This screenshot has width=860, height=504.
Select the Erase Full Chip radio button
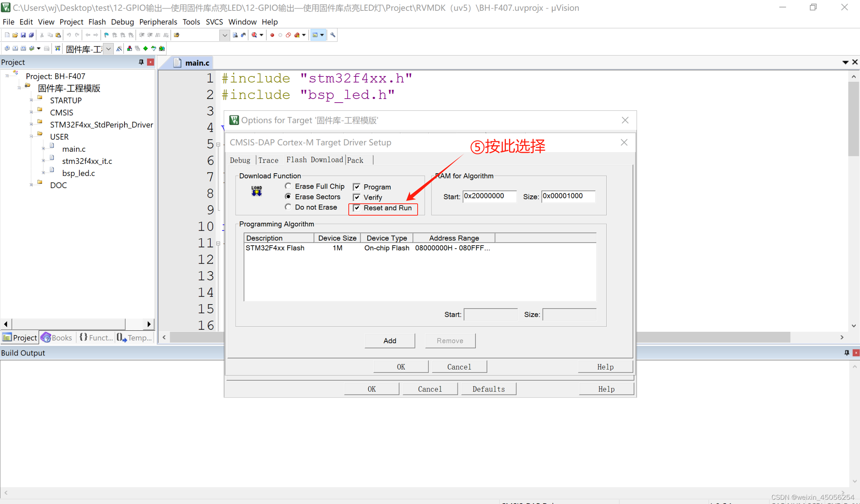[288, 186]
